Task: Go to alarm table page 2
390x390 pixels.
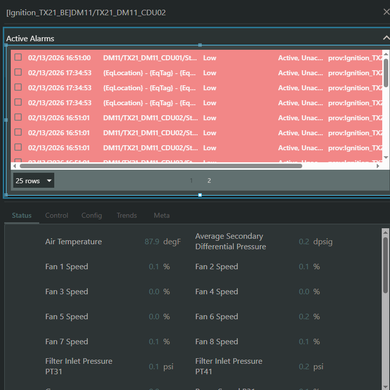Action: coord(209,181)
